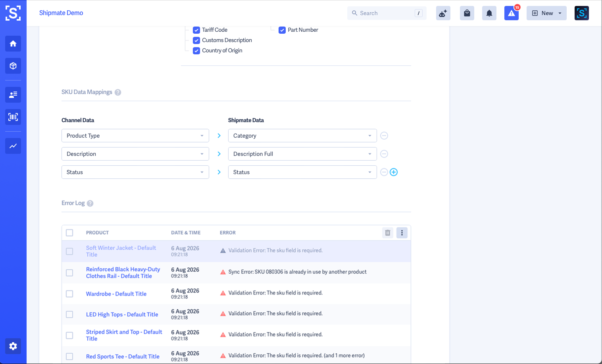Click warning icon on Reinforced Black Clothes Rail row
The width and height of the screenshot is (602, 364).
[x=223, y=272]
